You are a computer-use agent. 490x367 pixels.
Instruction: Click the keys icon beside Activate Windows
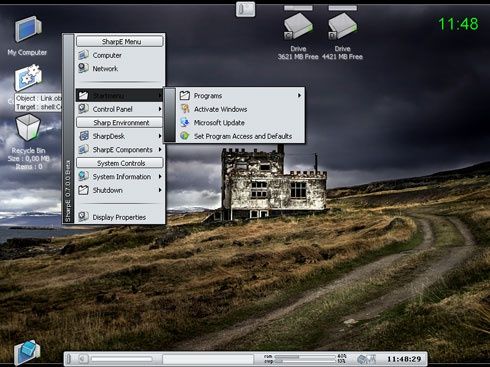point(185,109)
